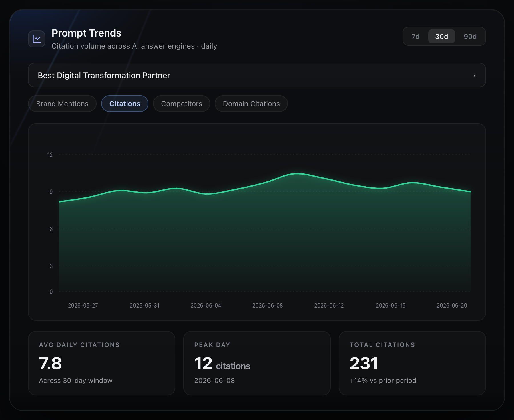Click the Prompt Trends heading
The height and width of the screenshot is (420, 514).
coord(86,33)
